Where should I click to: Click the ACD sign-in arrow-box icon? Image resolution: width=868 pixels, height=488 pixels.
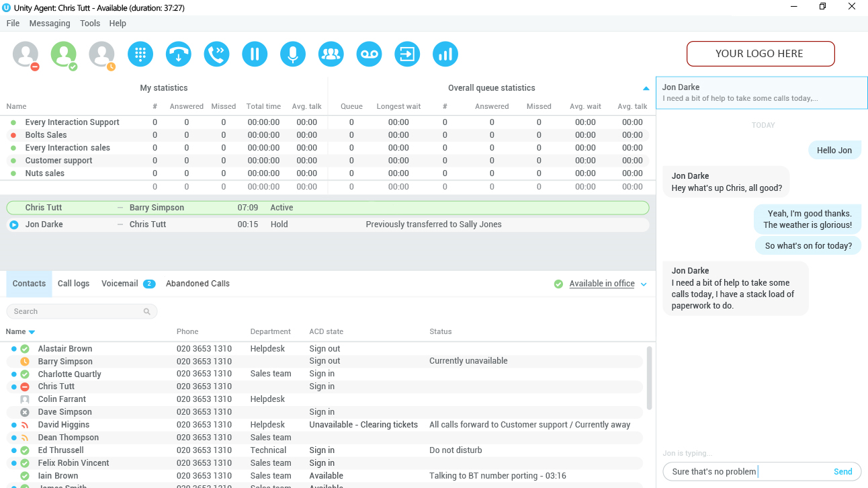coord(407,54)
